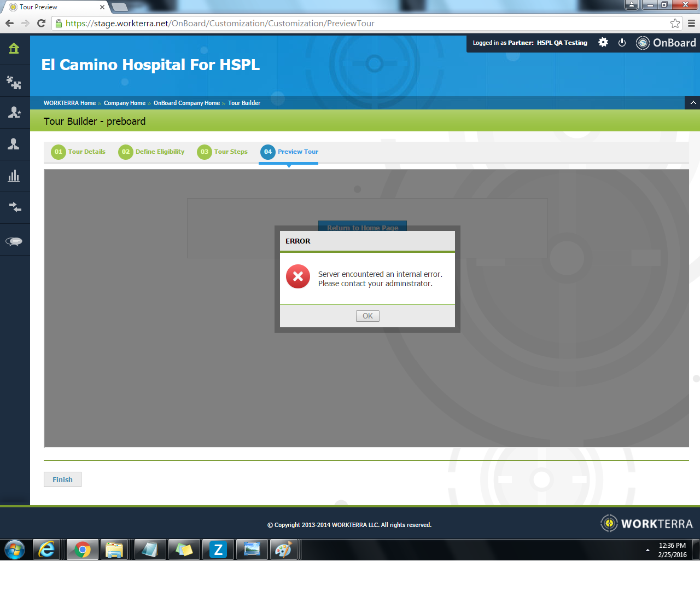Click the power logout icon

click(622, 43)
